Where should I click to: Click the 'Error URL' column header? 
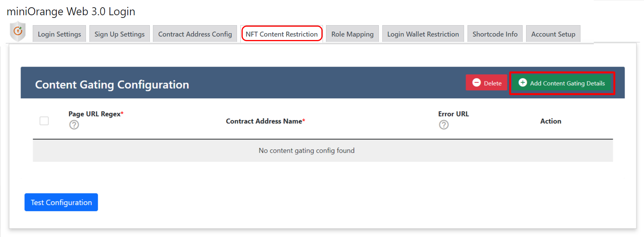453,114
